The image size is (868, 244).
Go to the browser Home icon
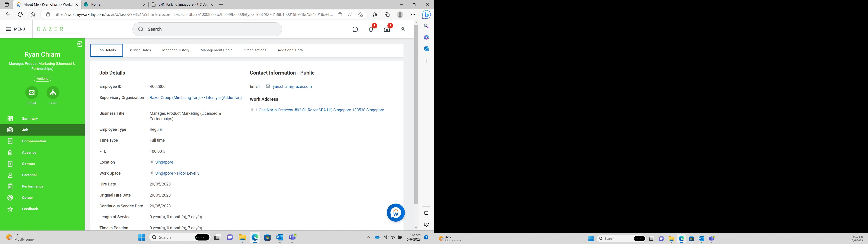(33, 14)
